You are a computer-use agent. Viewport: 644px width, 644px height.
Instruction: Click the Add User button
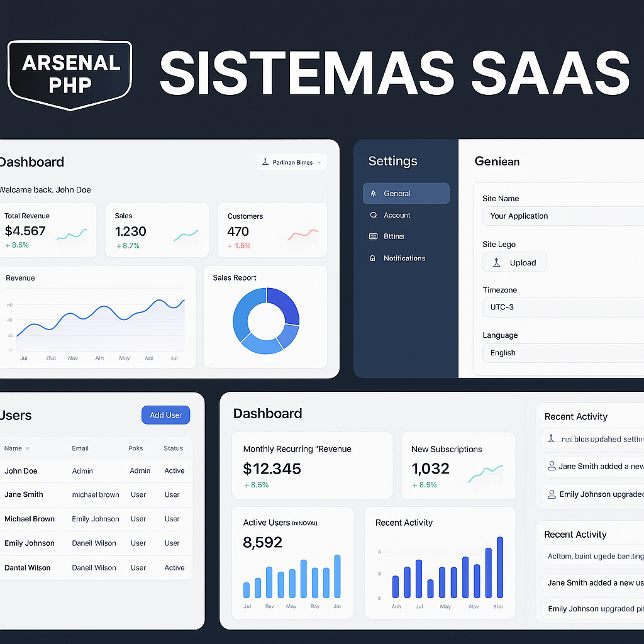(165, 415)
